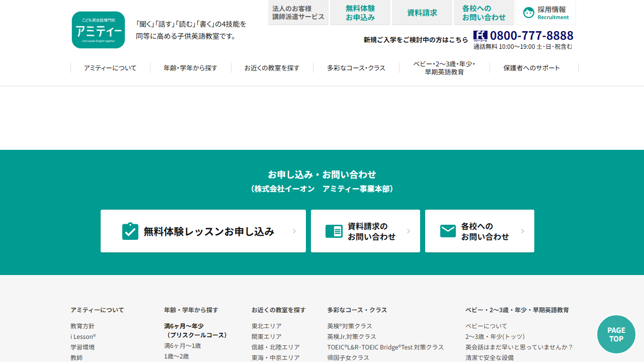Open footer link TOEIC L&R 対策クラス
The image size is (644, 362).
(x=385, y=347)
